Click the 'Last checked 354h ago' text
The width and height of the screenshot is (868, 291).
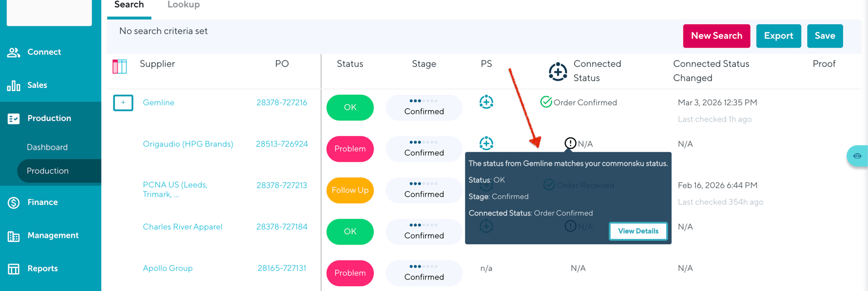pos(720,202)
